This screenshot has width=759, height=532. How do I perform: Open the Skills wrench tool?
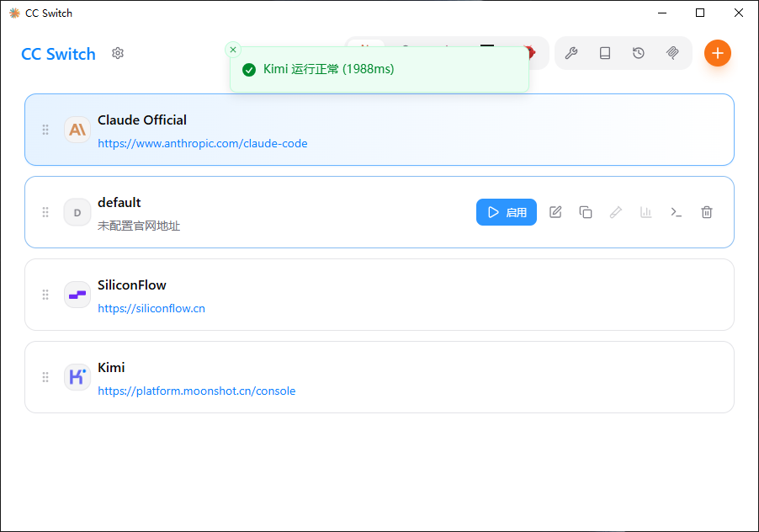coord(571,53)
